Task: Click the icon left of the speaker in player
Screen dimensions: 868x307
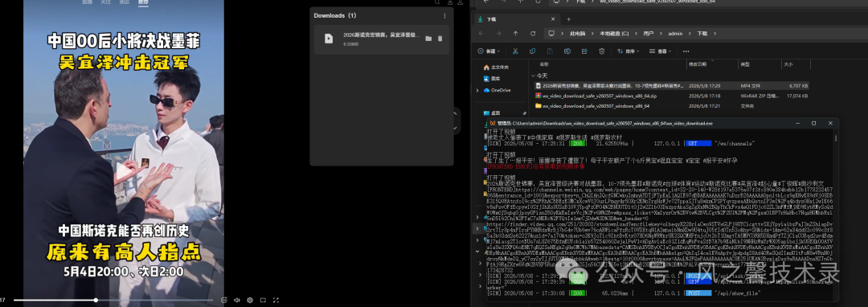Action: pyautogui.click(x=223, y=300)
